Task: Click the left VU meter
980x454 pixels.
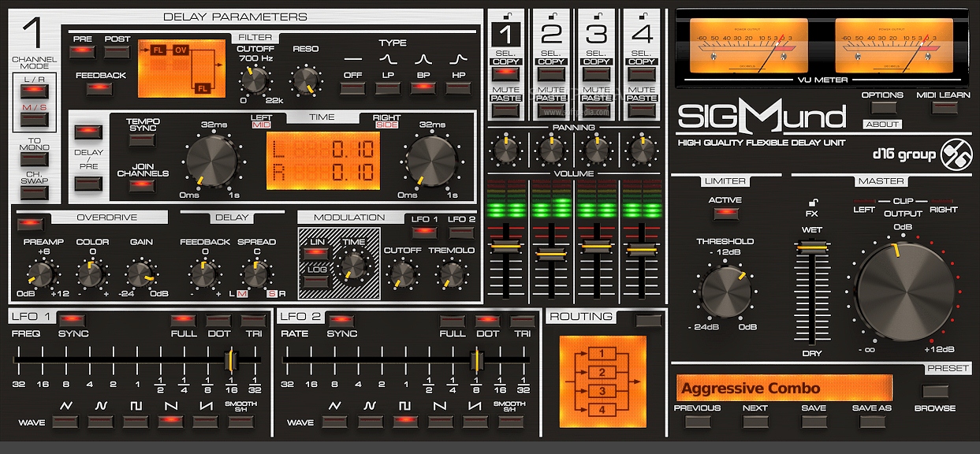Action: (748, 46)
